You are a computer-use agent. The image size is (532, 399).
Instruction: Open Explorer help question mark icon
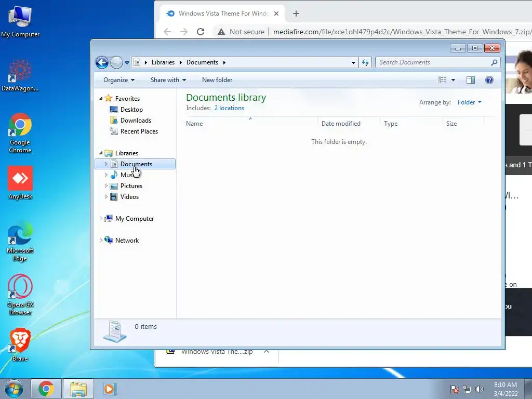(489, 80)
